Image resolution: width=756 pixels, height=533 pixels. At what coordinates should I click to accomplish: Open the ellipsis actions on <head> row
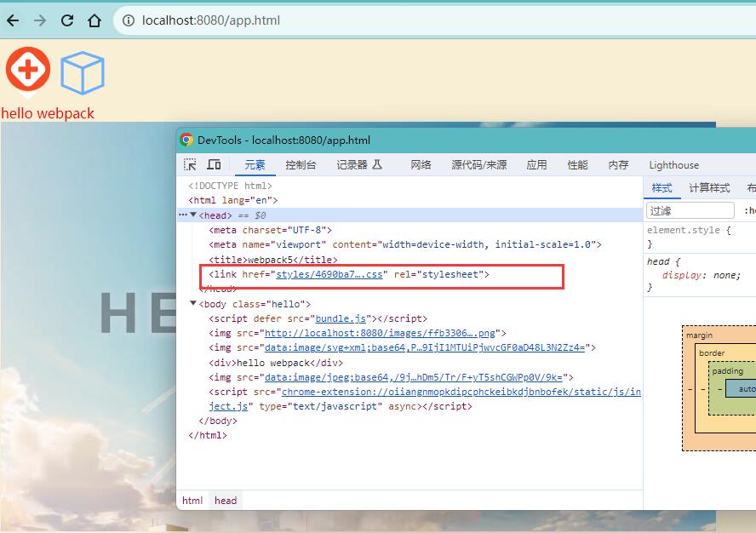tap(183, 215)
